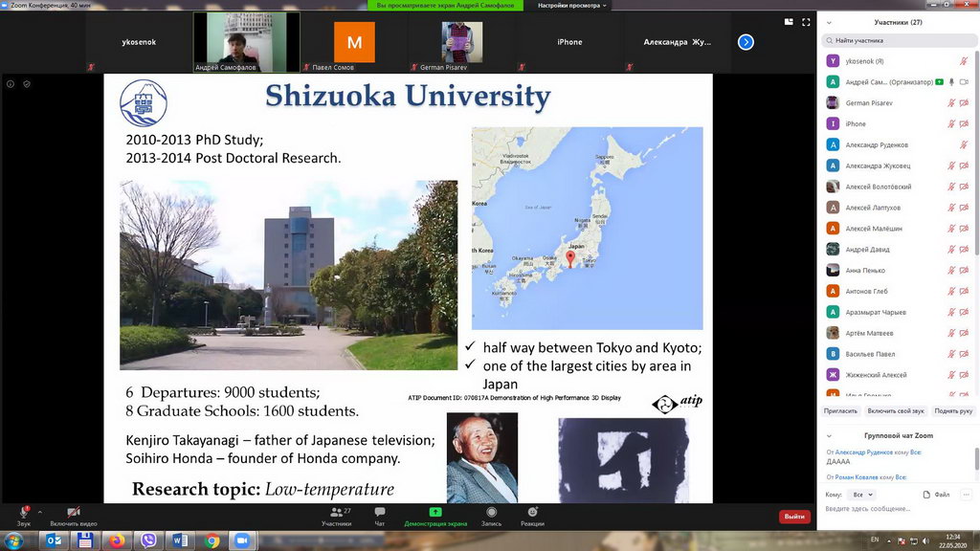Open the Кому: Все recipient dropdown

862,495
